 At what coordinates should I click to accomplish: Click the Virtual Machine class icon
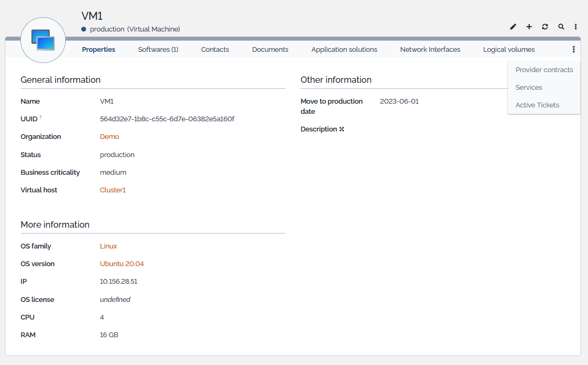pyautogui.click(x=43, y=40)
